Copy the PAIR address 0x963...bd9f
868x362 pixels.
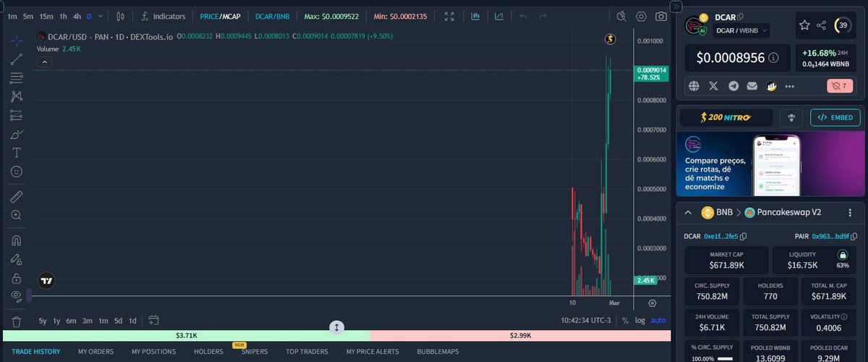[x=854, y=237]
